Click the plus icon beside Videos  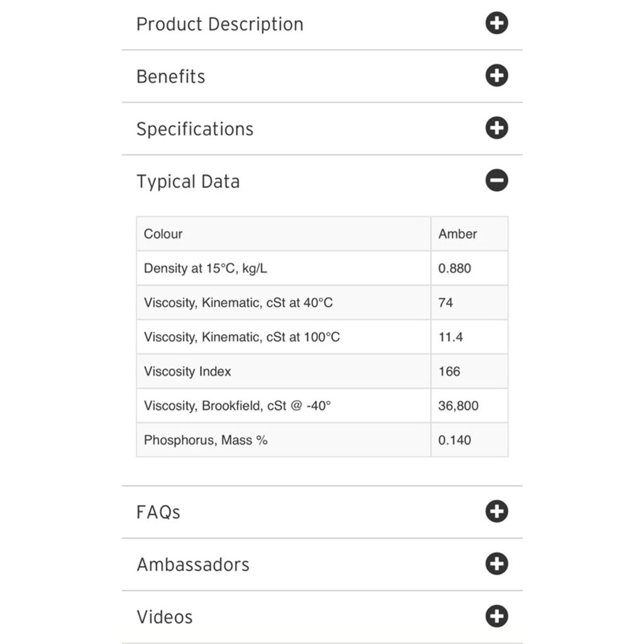pyautogui.click(x=497, y=616)
